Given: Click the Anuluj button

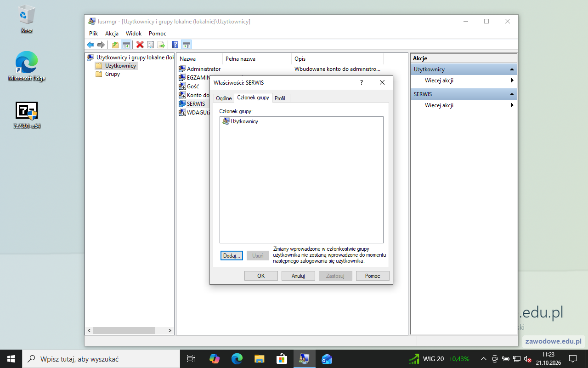Looking at the screenshot, I should tap(298, 276).
